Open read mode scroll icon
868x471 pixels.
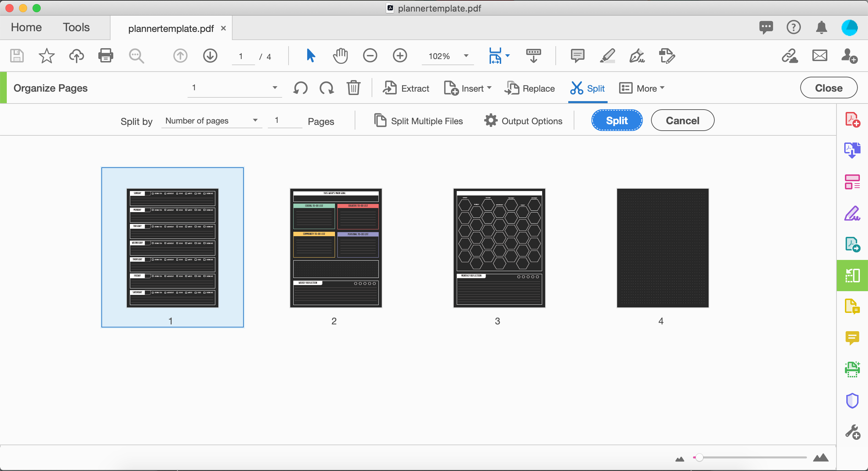coord(533,56)
